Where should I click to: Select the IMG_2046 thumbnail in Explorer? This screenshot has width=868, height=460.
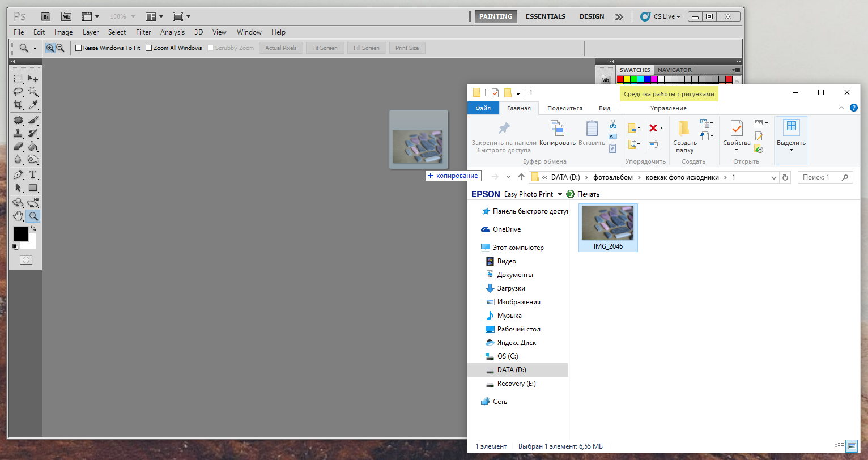pyautogui.click(x=608, y=227)
